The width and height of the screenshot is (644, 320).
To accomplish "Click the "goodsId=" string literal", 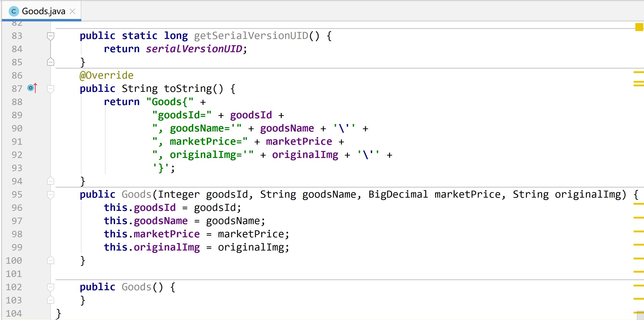I will (182, 115).
